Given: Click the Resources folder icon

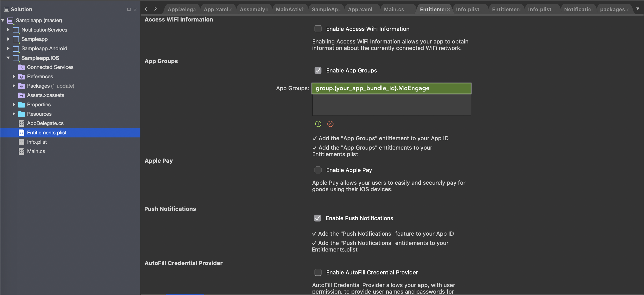Looking at the screenshot, I should click(22, 114).
